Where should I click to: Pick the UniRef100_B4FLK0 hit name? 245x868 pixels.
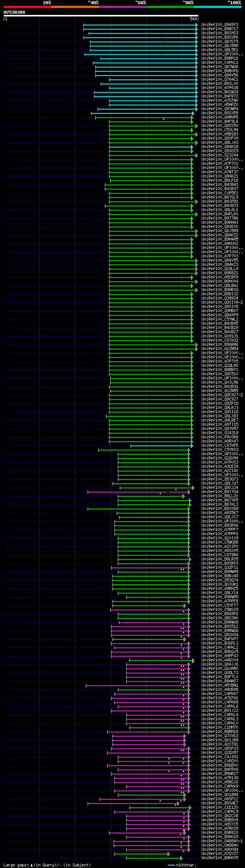point(220,214)
